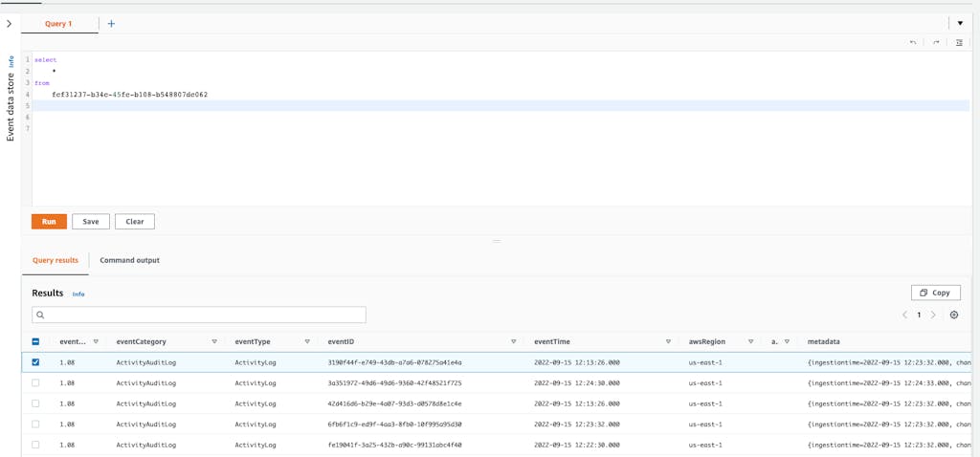Undo the last query editor change

913,42
